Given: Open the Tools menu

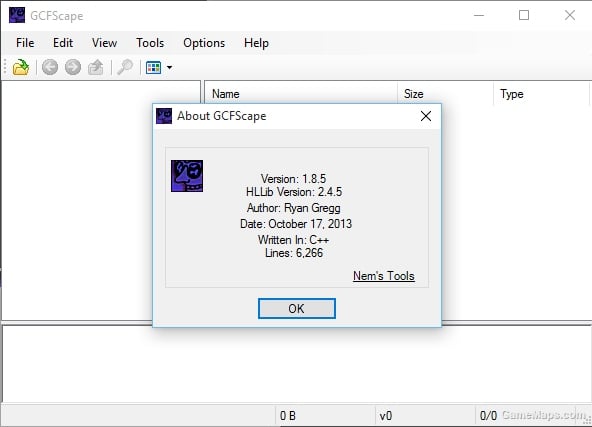Looking at the screenshot, I should [x=150, y=43].
